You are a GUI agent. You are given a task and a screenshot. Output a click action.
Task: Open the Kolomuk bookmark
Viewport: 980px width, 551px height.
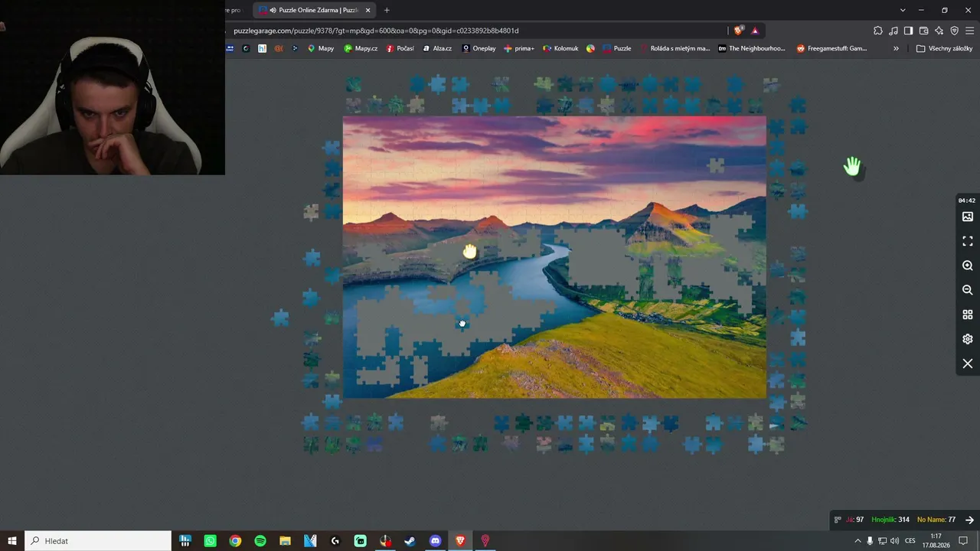click(x=560, y=48)
